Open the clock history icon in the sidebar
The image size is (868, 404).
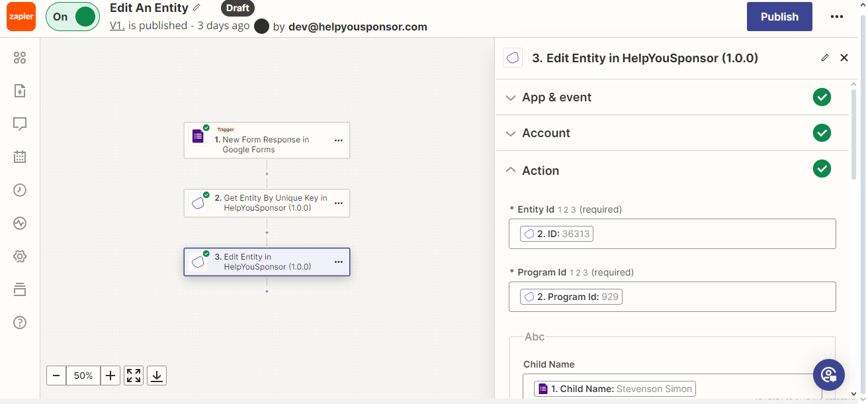[20, 190]
